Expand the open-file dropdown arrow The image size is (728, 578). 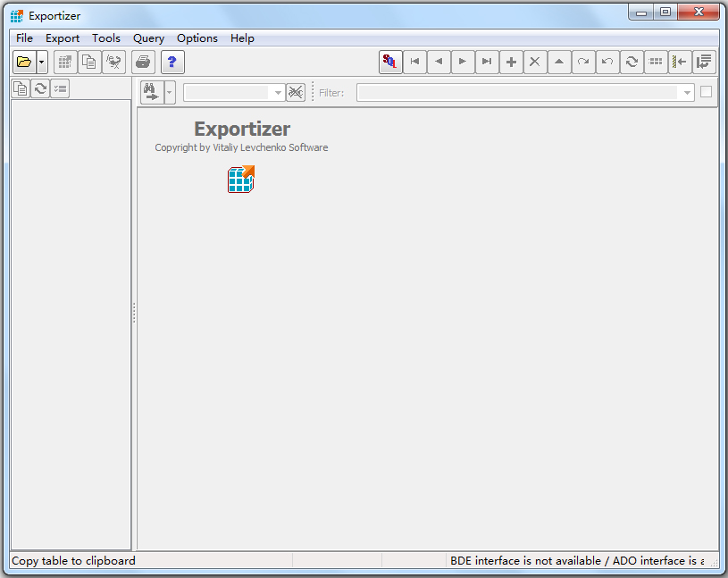click(42, 62)
